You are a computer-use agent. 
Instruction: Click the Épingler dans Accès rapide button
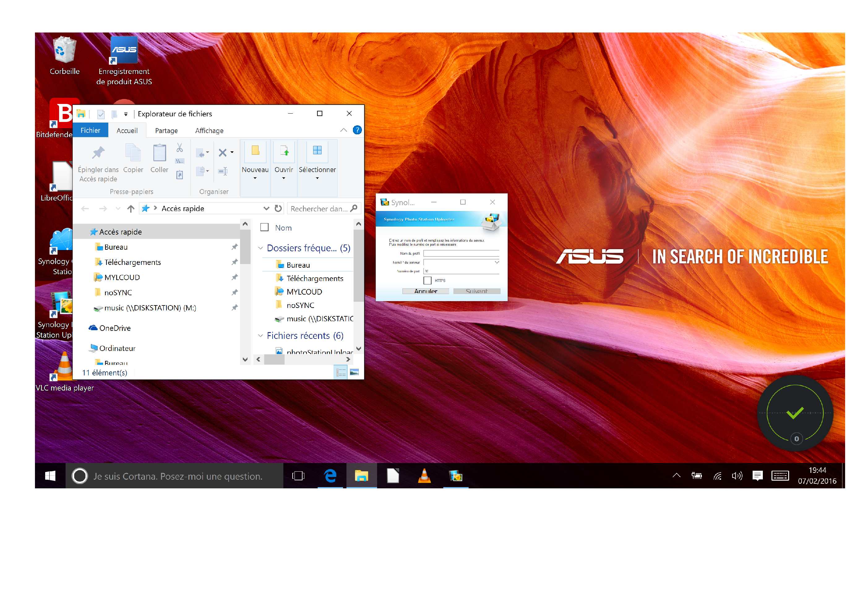pos(98,163)
